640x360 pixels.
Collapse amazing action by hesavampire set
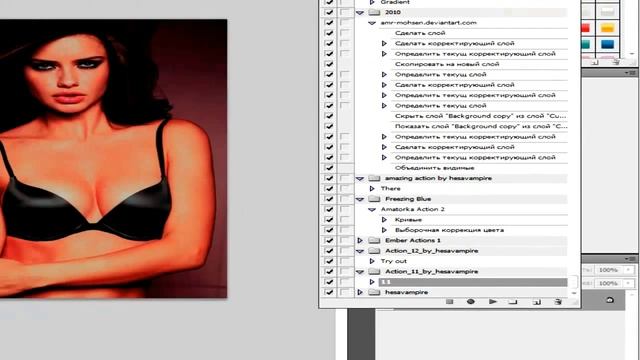click(x=360, y=179)
